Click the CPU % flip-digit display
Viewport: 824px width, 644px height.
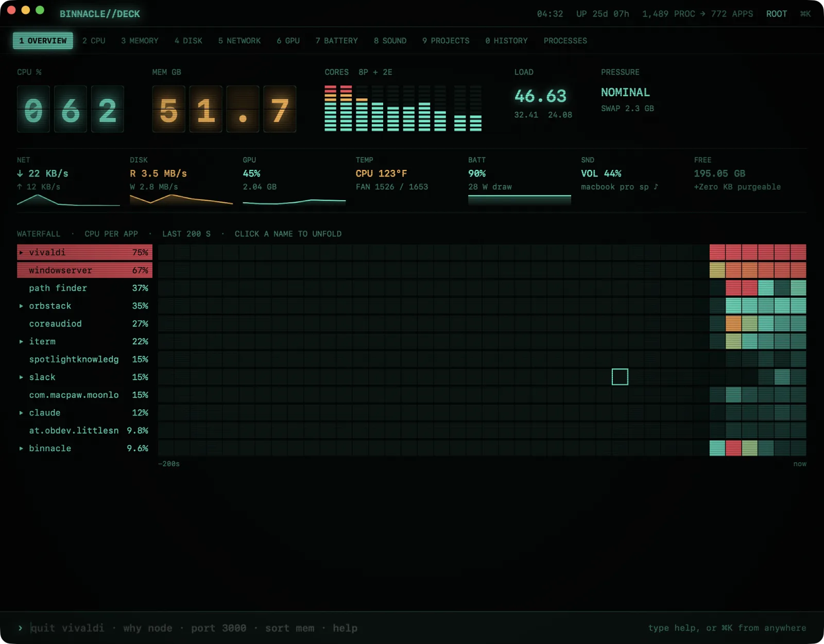pos(71,109)
